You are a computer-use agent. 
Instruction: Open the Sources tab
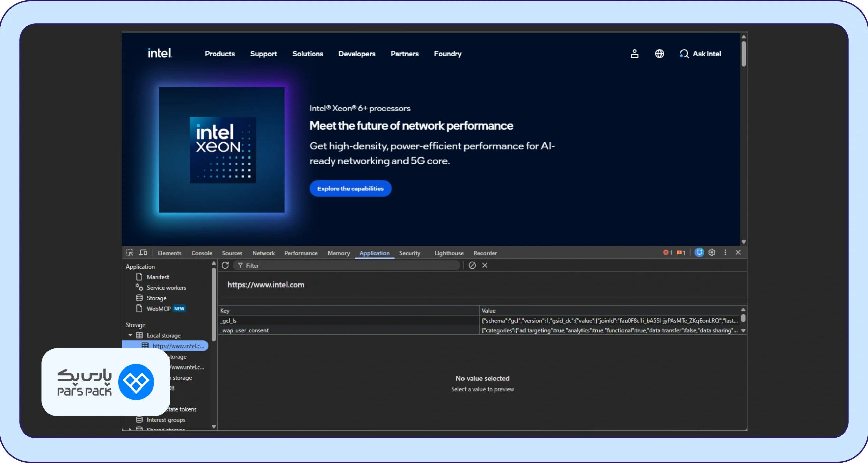coord(232,253)
